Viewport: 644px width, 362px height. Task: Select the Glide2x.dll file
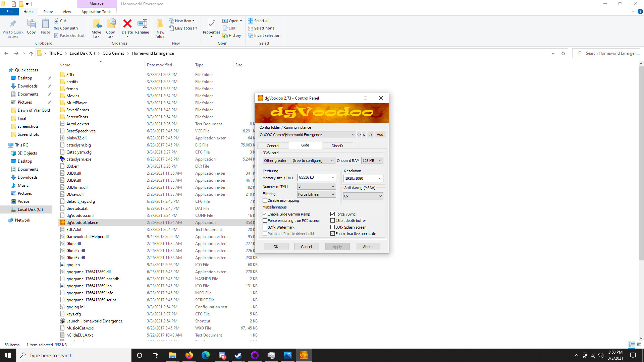pos(75,251)
